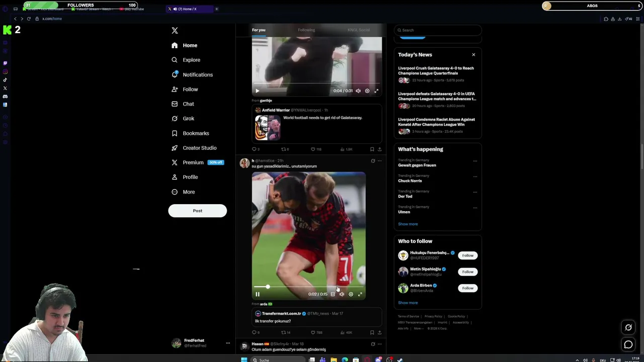The height and width of the screenshot is (362, 644).
Task: Open Premium 50% off in sidebar
Action: (x=197, y=162)
